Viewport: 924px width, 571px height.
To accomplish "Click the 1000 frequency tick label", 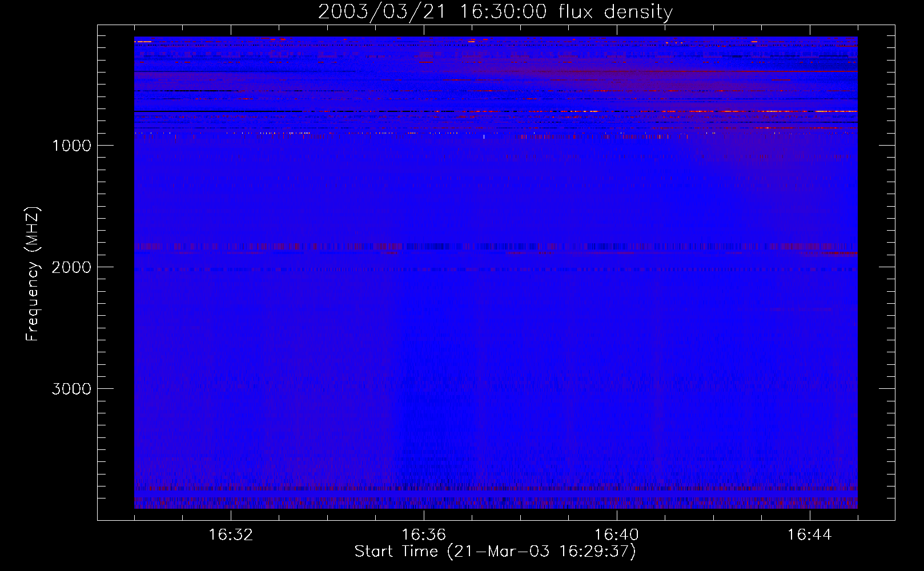I will click(71, 146).
